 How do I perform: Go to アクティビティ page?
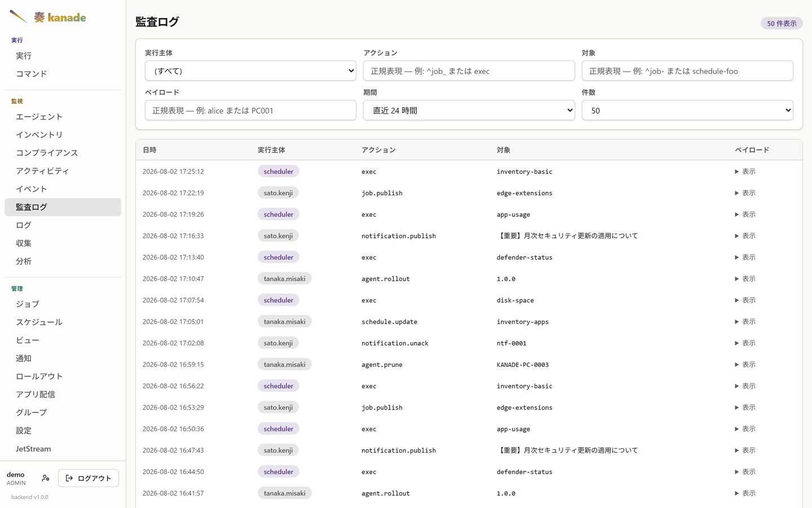coord(63,171)
